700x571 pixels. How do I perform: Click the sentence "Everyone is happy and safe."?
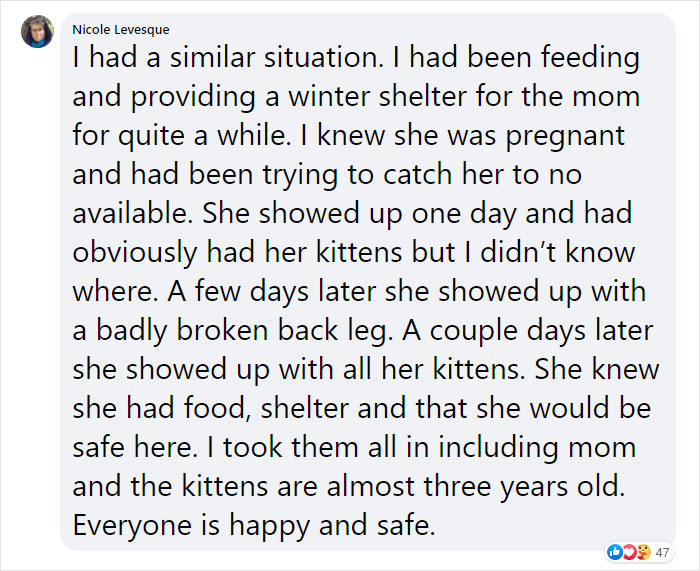point(254,525)
